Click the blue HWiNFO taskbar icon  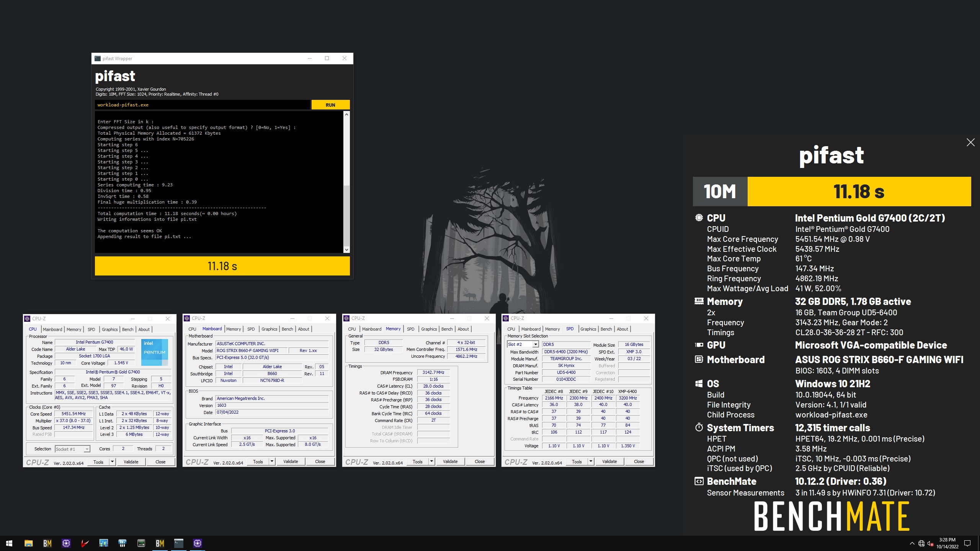pos(122,543)
